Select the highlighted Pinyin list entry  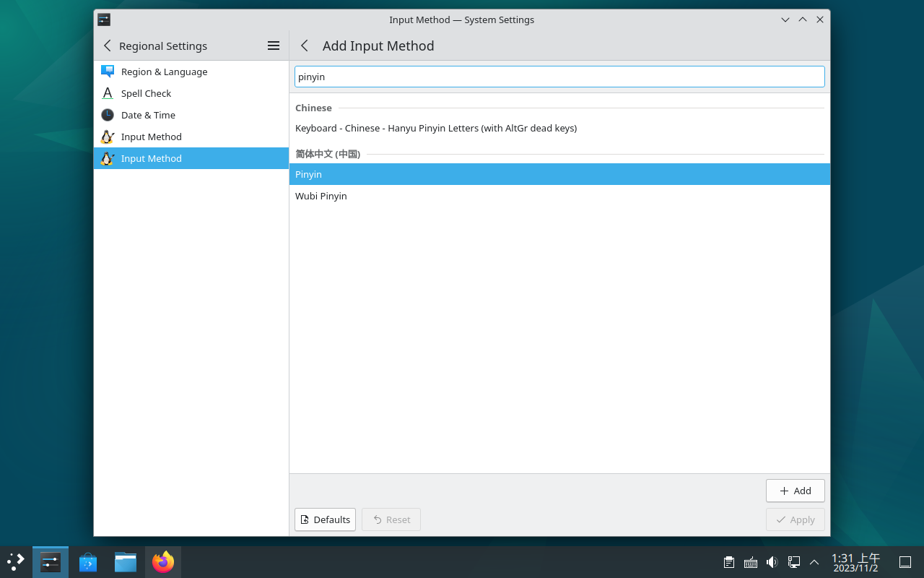coord(309,174)
